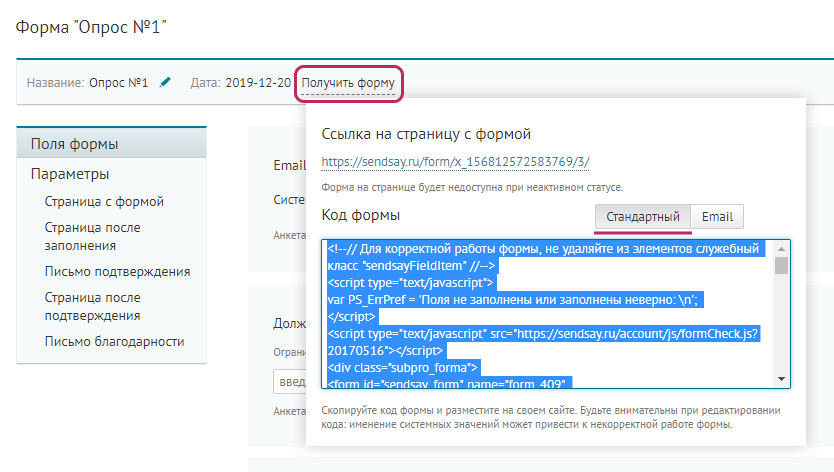Image resolution: width=834 pixels, height=472 pixels.
Task: Click the partially hidden input field below "Долж"
Action: coord(289,382)
